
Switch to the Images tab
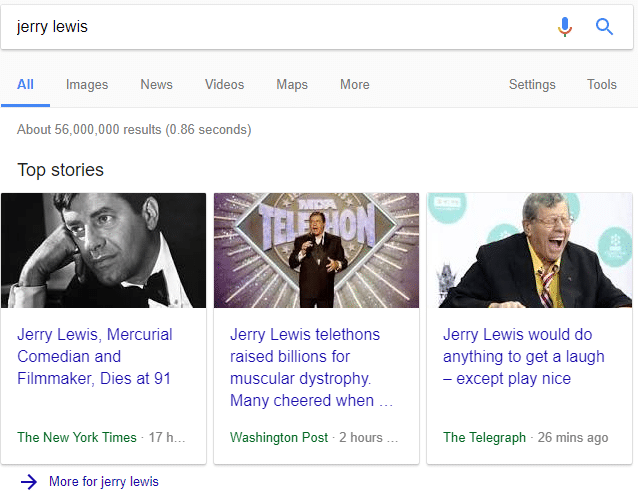tap(87, 84)
